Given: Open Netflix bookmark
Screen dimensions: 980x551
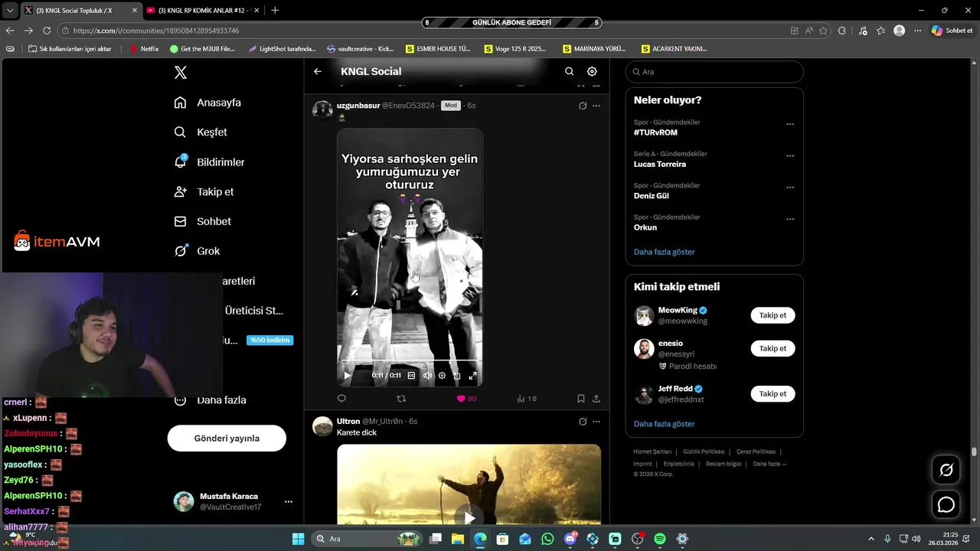Looking at the screenshot, I should [145, 49].
